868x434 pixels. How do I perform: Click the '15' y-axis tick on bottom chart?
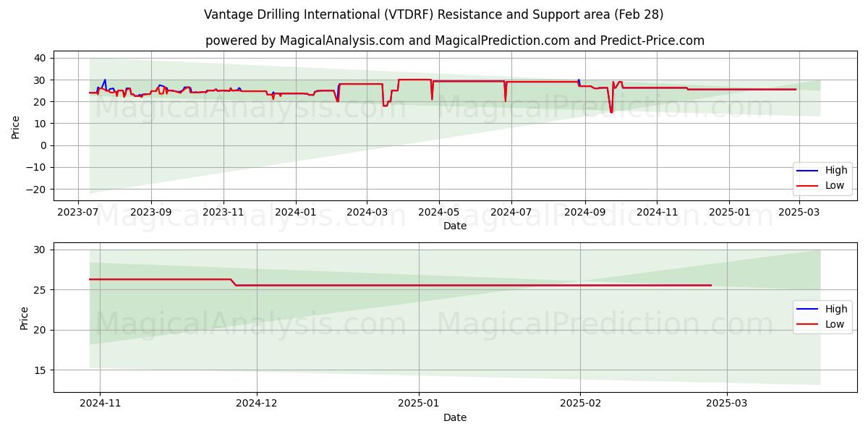coord(41,370)
